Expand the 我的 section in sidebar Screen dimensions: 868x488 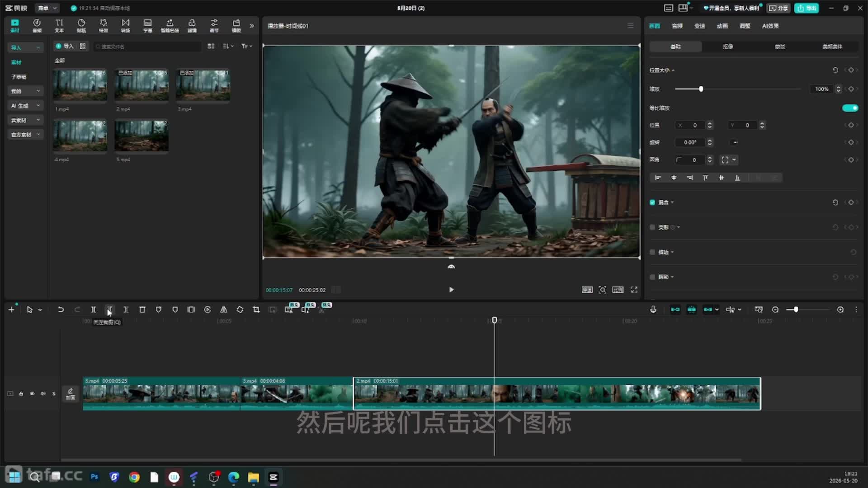[26, 91]
